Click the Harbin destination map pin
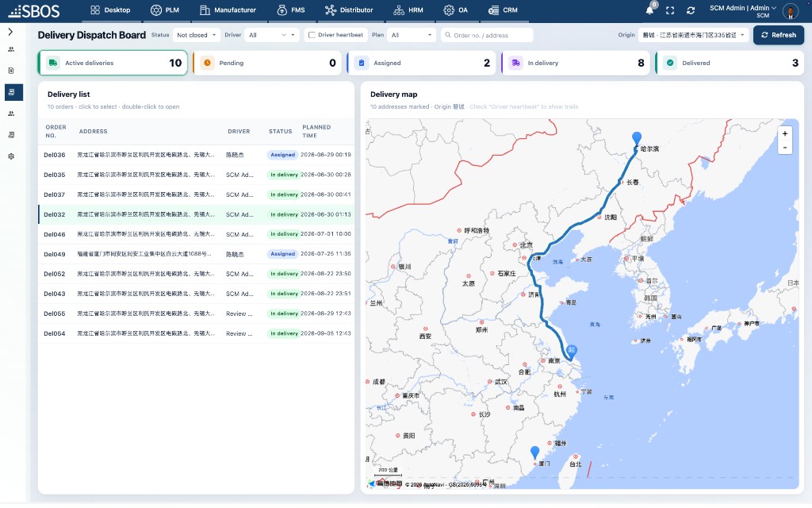 click(x=637, y=138)
